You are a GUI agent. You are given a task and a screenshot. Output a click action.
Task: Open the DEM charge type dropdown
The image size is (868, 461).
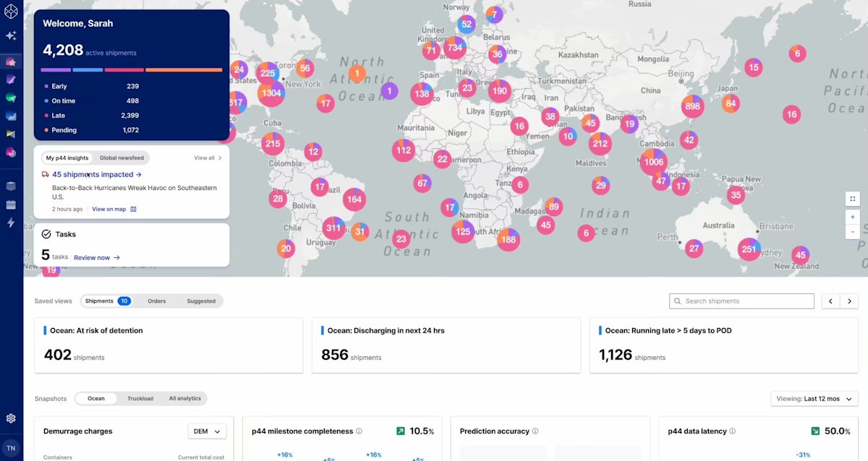point(207,431)
